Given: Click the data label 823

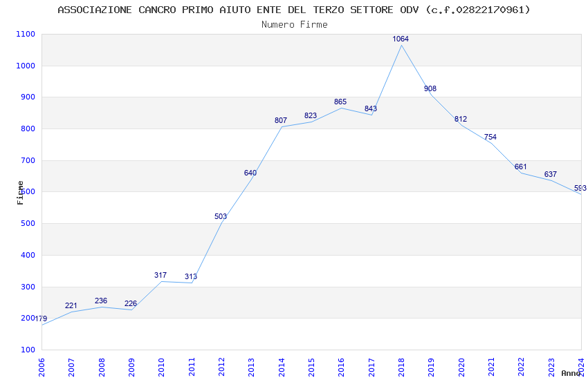Looking at the screenshot, I should click(x=311, y=115).
